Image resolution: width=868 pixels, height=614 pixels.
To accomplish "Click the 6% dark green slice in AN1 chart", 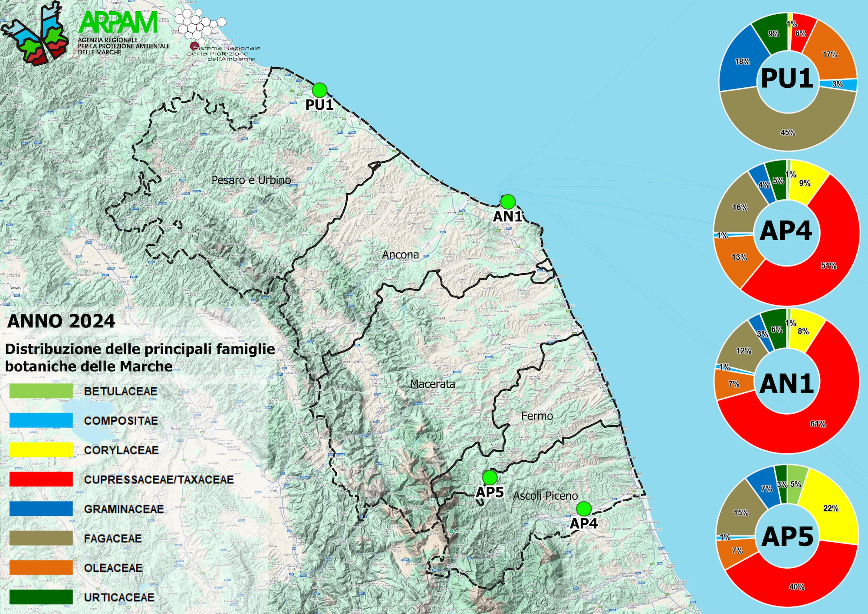I will pos(776,330).
